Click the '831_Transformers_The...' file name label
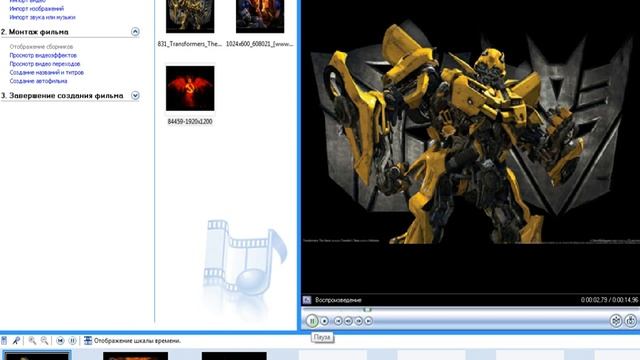 tap(190, 44)
